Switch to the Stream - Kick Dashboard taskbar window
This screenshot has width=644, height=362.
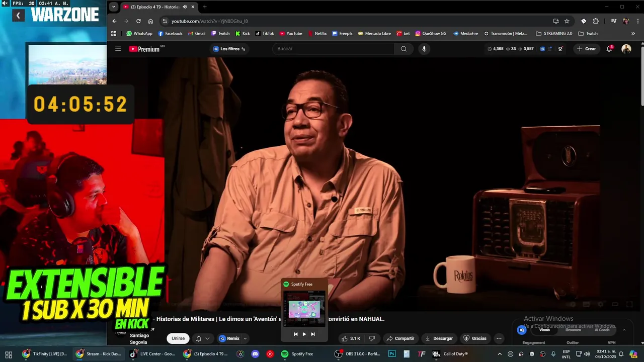coord(99,354)
